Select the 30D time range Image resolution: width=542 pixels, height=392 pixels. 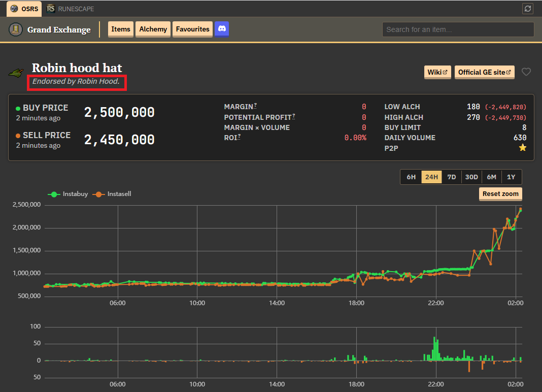pos(471,177)
